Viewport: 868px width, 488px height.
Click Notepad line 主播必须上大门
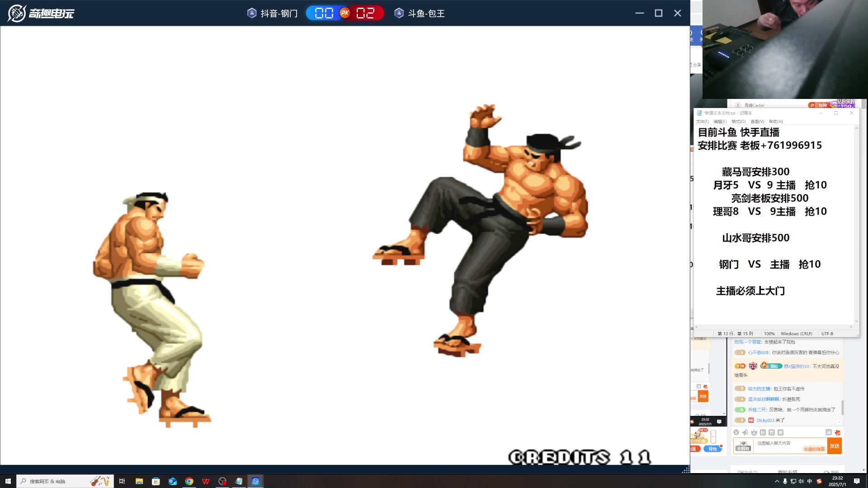pyautogui.click(x=750, y=291)
